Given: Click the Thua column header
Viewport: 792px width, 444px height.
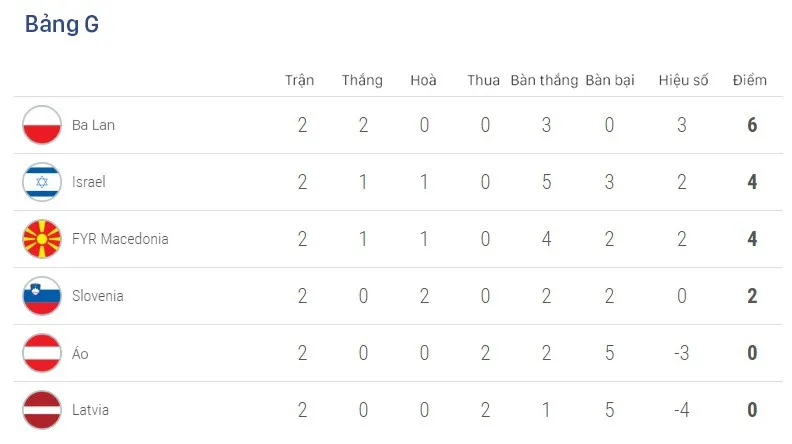Looking at the screenshot, I should point(483,80).
